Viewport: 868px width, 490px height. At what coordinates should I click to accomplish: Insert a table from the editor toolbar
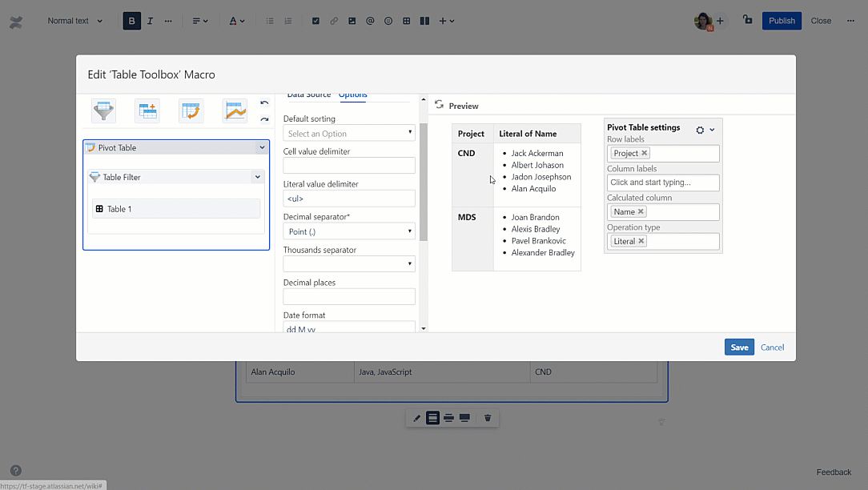(406, 20)
